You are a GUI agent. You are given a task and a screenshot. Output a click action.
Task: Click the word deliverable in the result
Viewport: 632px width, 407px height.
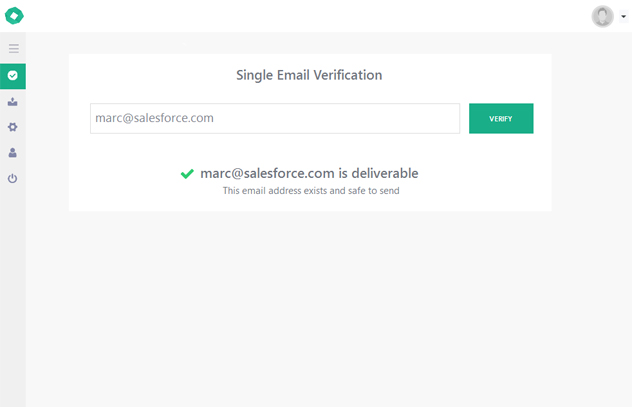(x=384, y=173)
